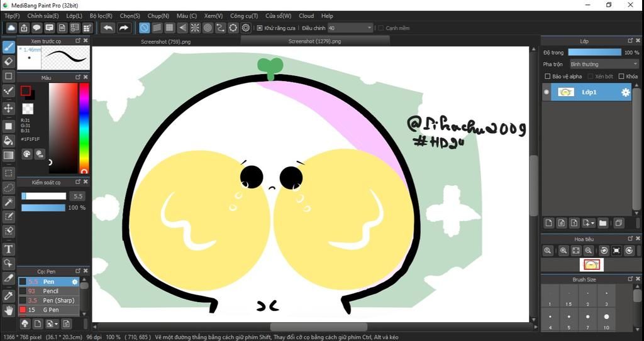The image size is (644, 341).
Task: Toggle Xén bớt checkbox
Action: 590,77
